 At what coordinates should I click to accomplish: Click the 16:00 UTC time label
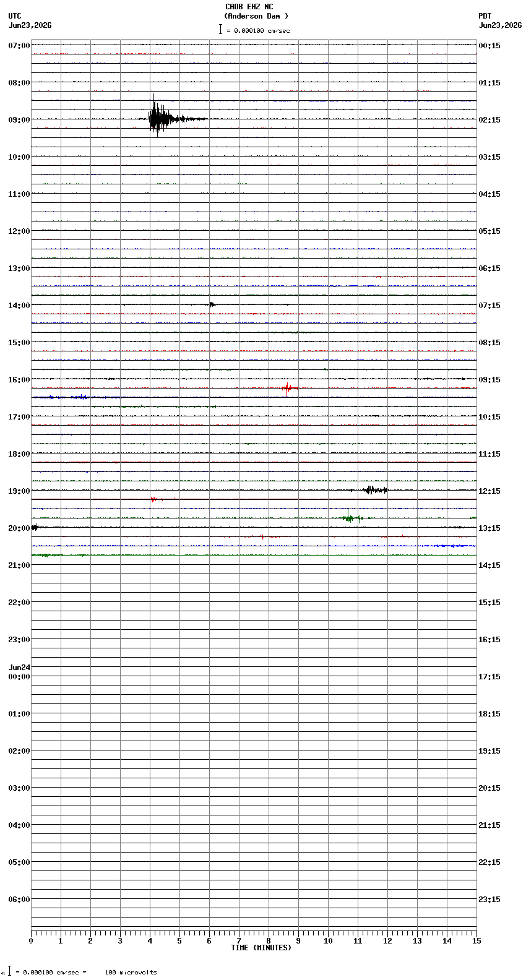pyautogui.click(x=19, y=380)
